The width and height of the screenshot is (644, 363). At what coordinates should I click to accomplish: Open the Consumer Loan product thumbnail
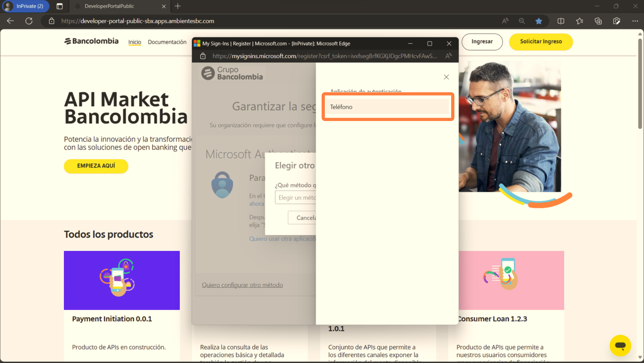(x=511, y=280)
